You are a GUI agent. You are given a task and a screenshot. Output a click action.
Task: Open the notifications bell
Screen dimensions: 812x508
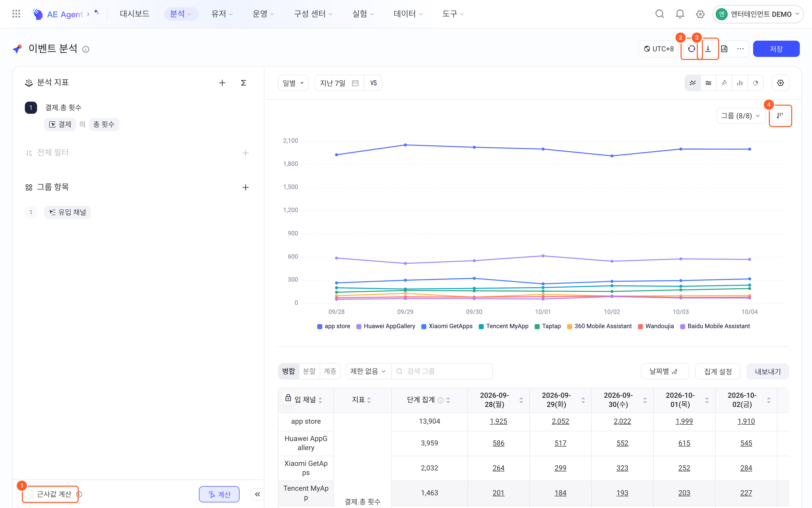point(680,14)
